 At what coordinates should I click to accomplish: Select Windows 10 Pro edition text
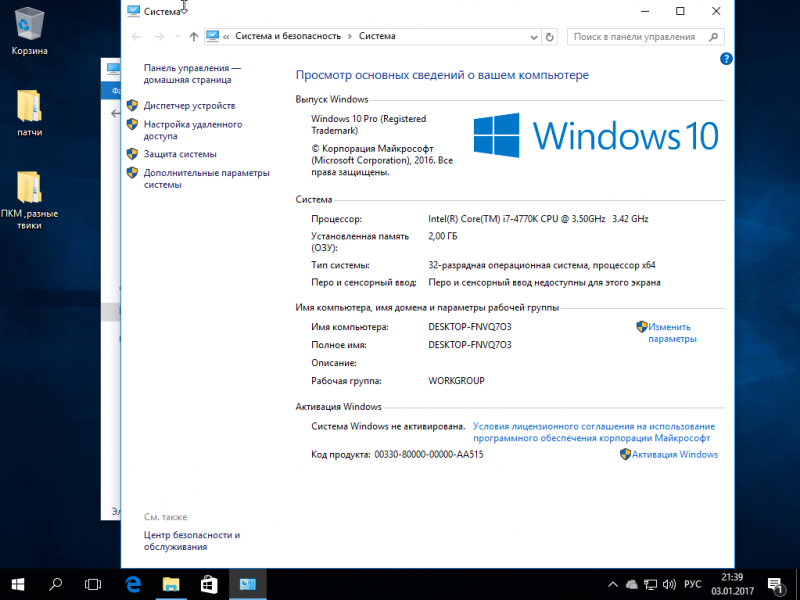click(368, 124)
